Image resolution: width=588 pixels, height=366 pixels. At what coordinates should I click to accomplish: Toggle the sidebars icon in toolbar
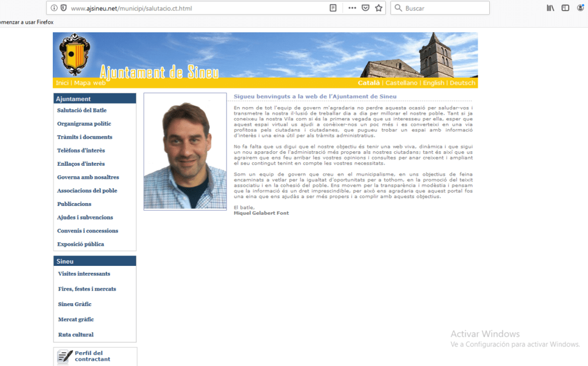(x=566, y=8)
